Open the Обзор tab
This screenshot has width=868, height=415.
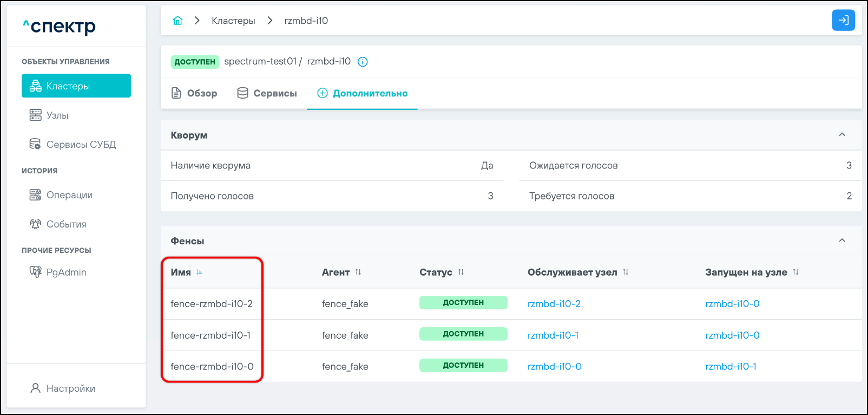194,93
